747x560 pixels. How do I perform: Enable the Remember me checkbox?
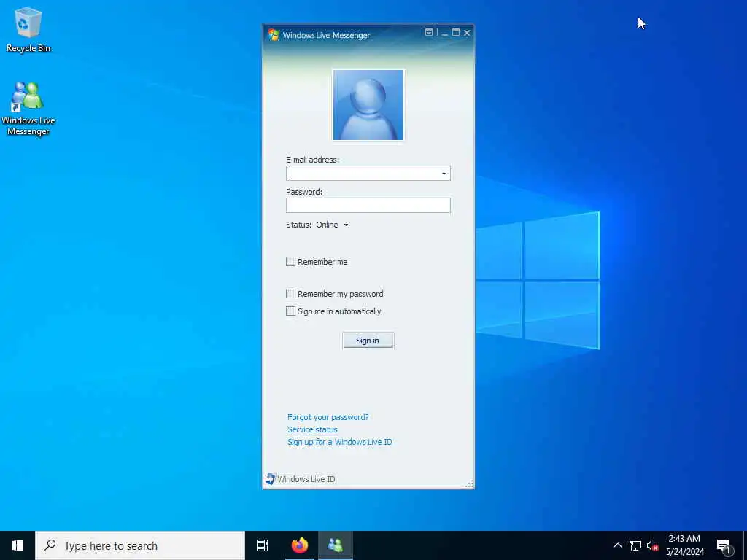(290, 262)
